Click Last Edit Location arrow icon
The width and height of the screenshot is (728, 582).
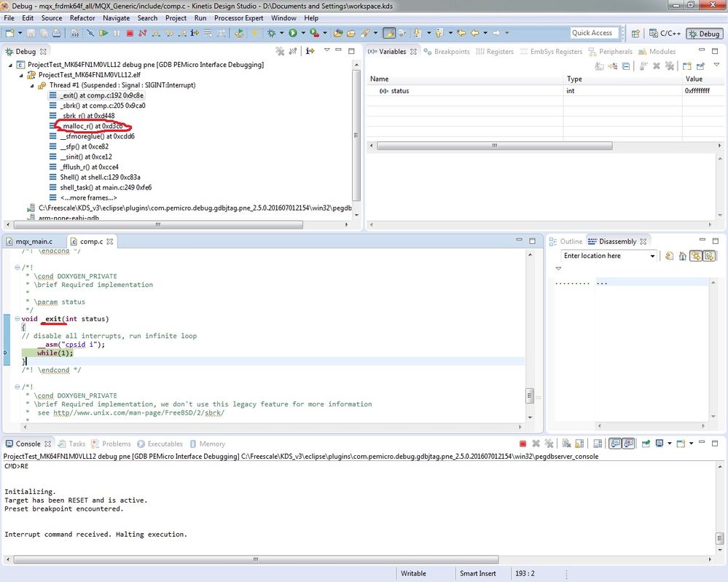click(x=461, y=33)
